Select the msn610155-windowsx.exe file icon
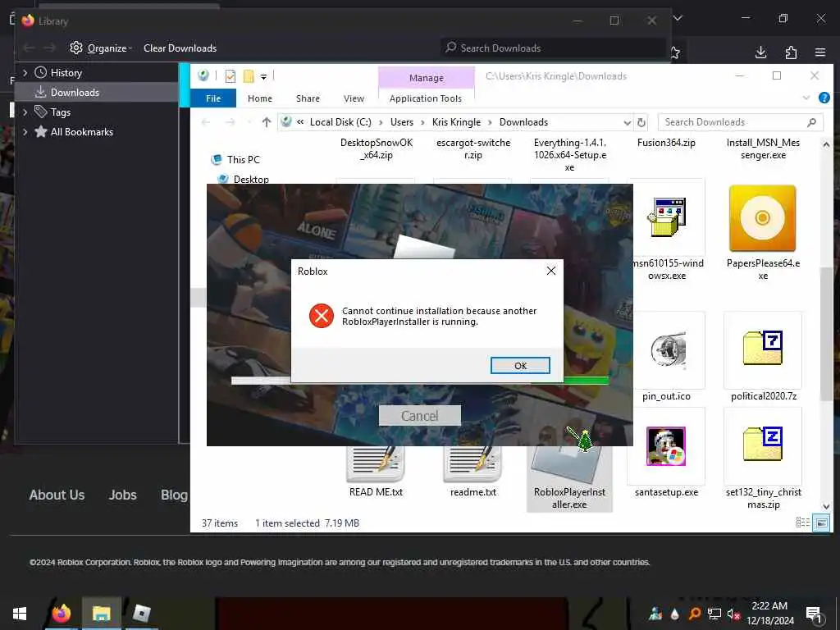Image resolution: width=840 pixels, height=630 pixels. (666, 217)
